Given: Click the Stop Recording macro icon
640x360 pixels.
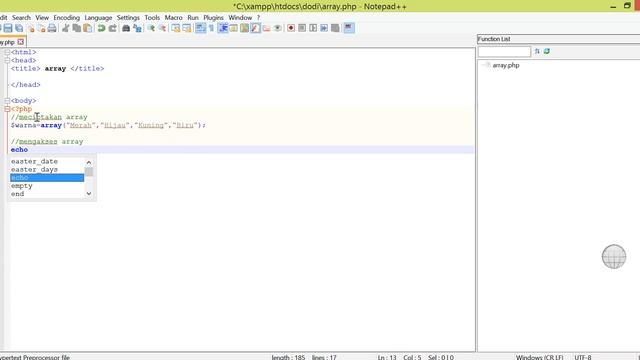Looking at the screenshot, I should tap(302, 28).
